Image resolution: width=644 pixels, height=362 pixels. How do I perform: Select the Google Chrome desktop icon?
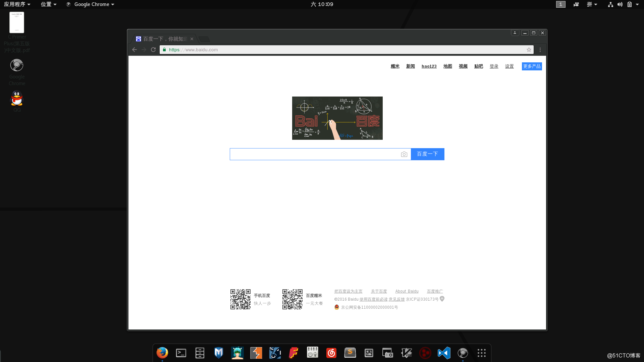tap(17, 72)
